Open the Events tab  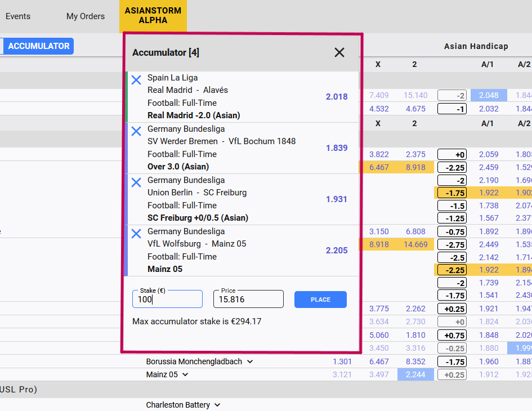18,16
